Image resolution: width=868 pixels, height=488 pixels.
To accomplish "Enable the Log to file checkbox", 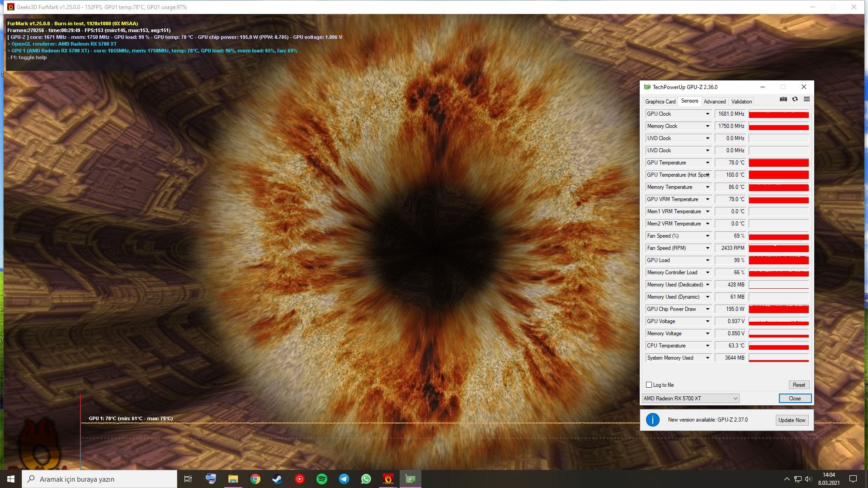I will tap(649, 385).
